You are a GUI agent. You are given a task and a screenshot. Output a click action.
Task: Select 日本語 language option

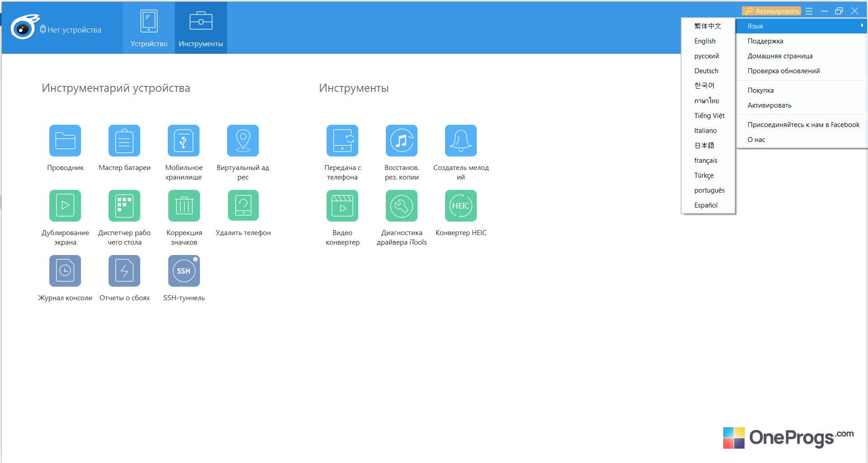pyautogui.click(x=708, y=146)
